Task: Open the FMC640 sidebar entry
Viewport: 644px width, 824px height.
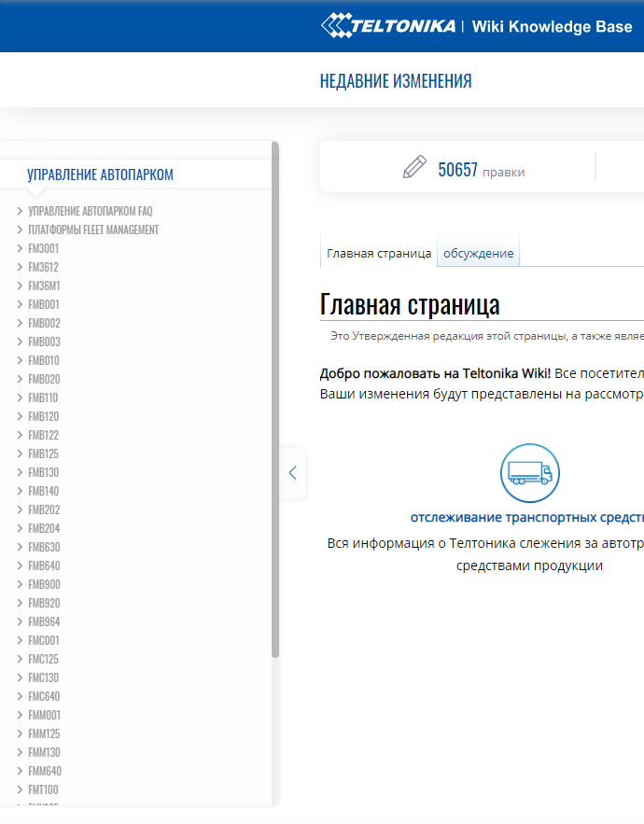Action: [x=44, y=696]
